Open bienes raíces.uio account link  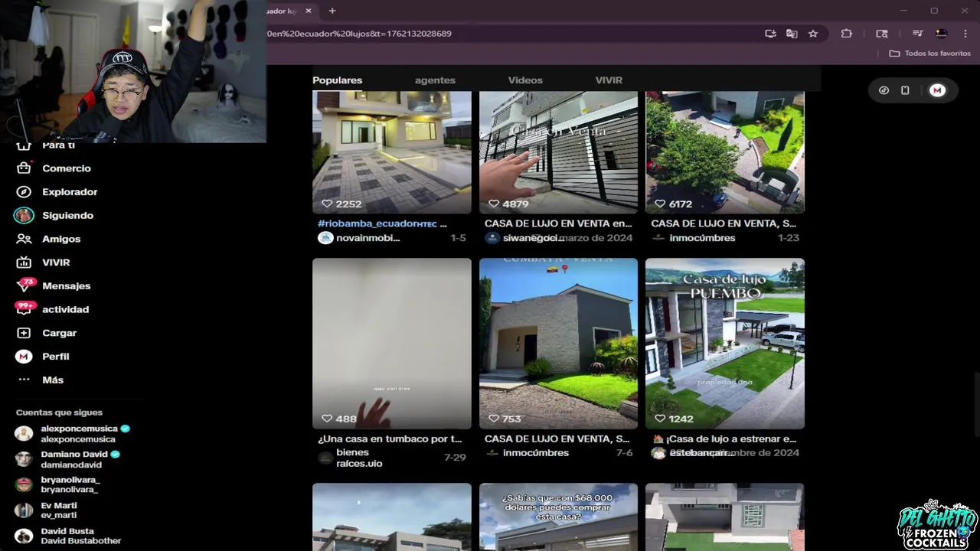(x=359, y=458)
